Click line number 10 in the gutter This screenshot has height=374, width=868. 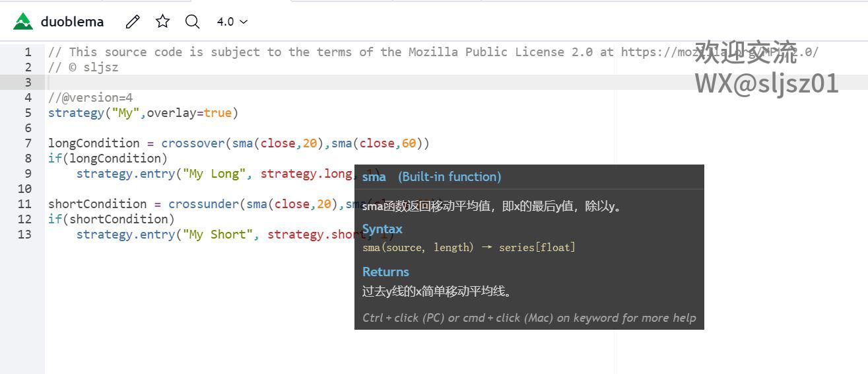coord(24,189)
